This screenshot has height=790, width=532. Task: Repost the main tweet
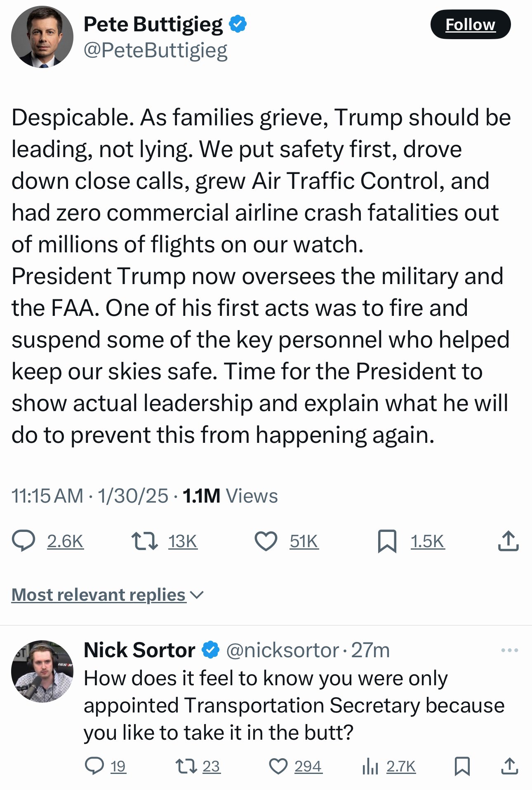point(144,541)
